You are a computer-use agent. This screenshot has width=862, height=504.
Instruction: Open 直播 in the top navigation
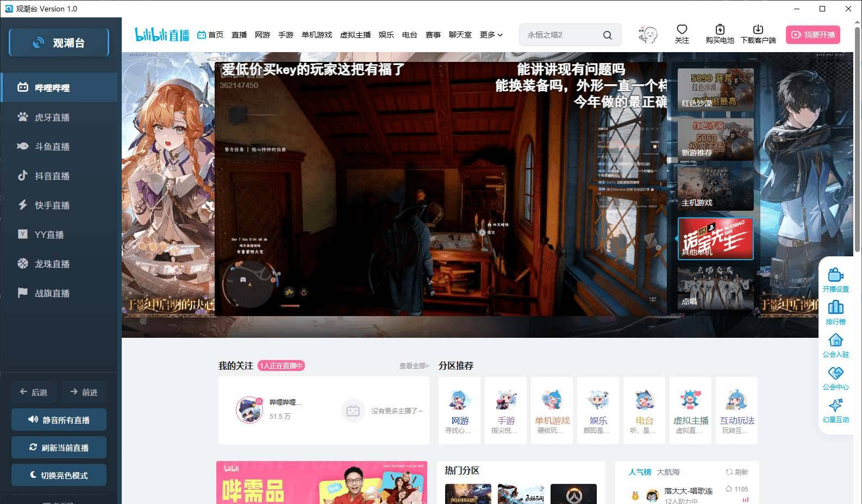pyautogui.click(x=239, y=35)
